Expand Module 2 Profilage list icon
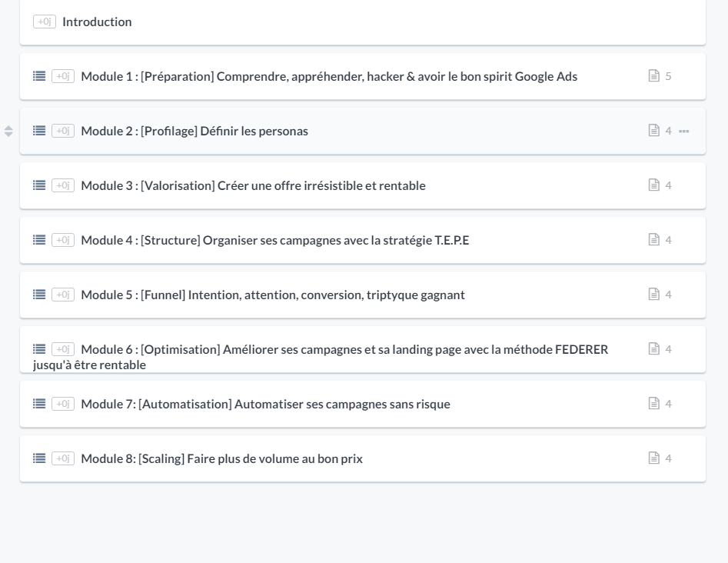 click(39, 131)
